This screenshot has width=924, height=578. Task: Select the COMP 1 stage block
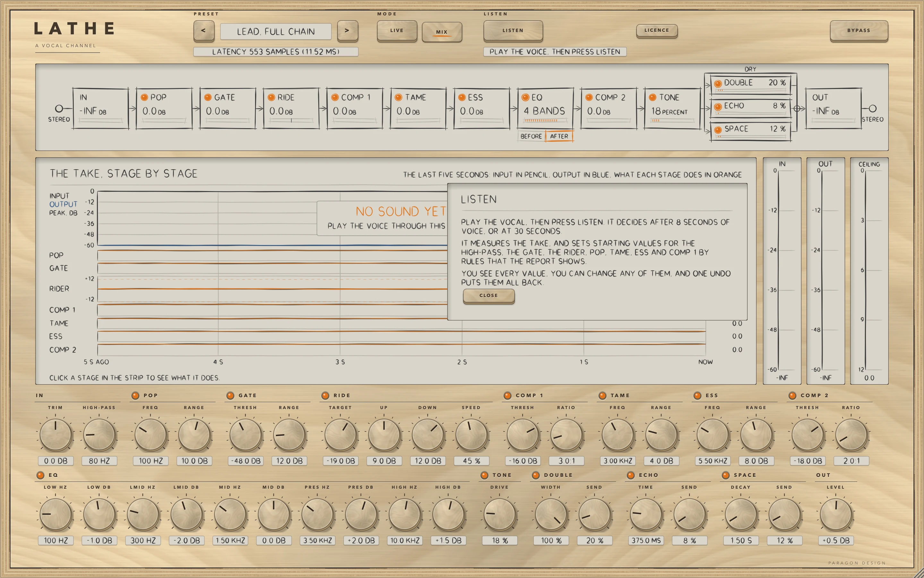[355, 109]
